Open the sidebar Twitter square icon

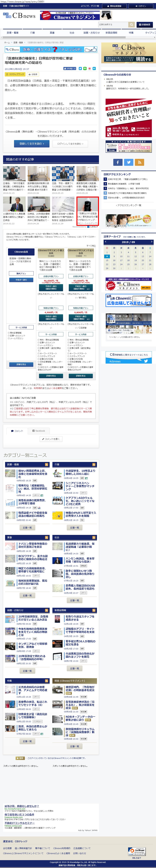pos(129,162)
